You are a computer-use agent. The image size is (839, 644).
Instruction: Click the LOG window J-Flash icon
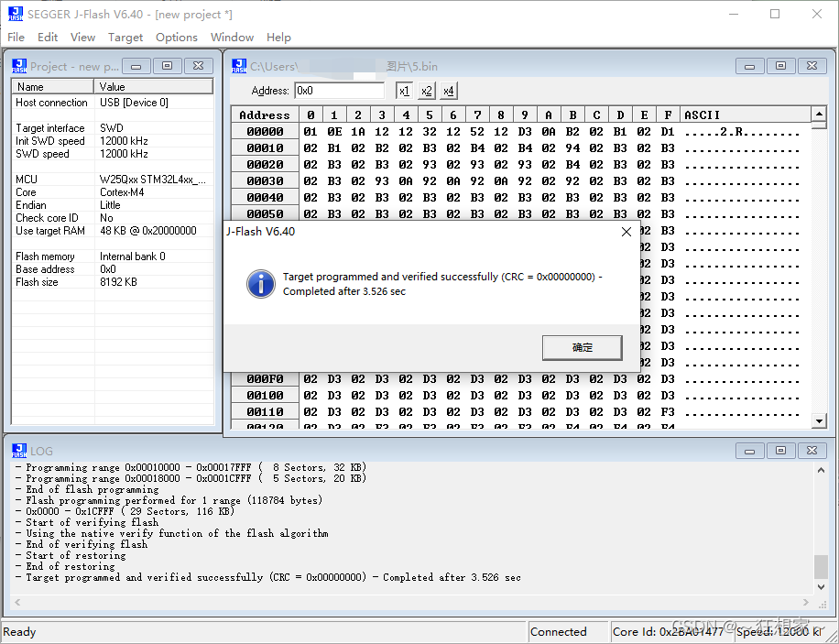point(19,451)
